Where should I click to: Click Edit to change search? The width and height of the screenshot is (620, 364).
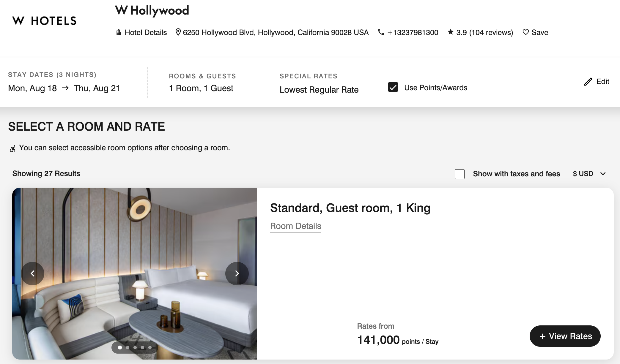(x=602, y=81)
